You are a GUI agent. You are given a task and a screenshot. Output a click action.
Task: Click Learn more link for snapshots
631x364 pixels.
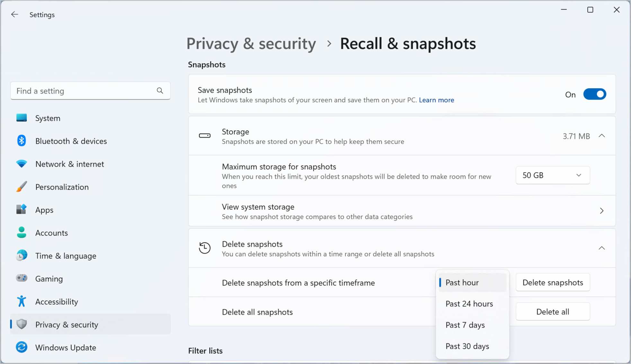pos(436,100)
